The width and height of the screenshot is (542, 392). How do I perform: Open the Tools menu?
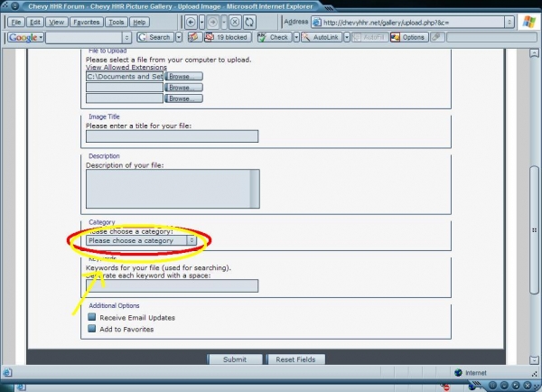pyautogui.click(x=116, y=22)
